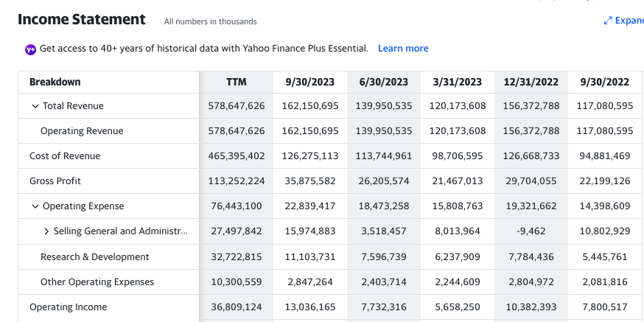Select the TTM column header

pyautogui.click(x=237, y=82)
